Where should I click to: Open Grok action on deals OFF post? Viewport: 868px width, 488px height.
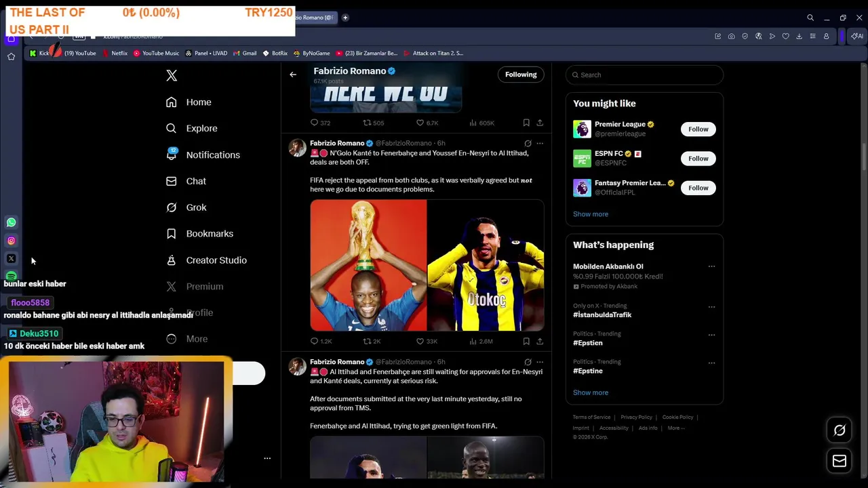[528, 144]
